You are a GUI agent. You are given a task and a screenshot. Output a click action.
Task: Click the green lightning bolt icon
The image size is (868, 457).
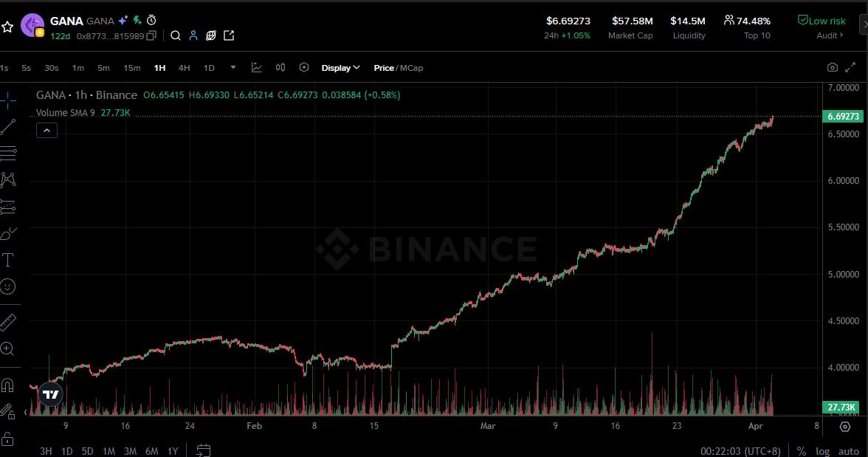click(x=137, y=21)
